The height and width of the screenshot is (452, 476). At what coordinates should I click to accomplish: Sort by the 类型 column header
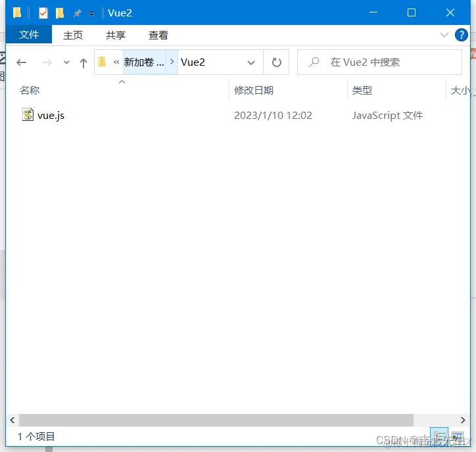coord(362,90)
